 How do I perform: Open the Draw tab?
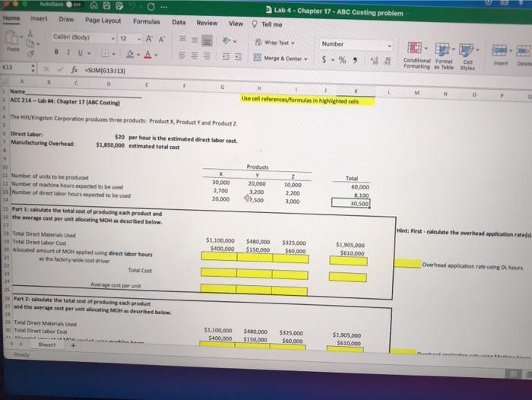(x=66, y=19)
